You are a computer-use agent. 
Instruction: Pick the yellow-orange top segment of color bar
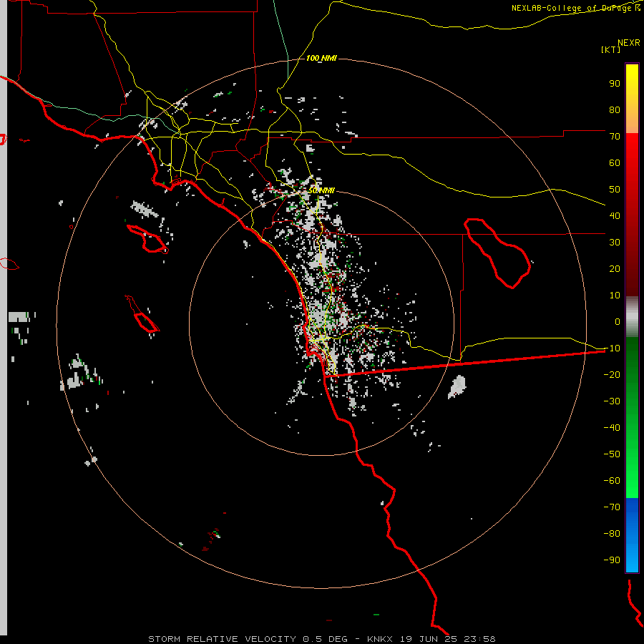coord(632,99)
